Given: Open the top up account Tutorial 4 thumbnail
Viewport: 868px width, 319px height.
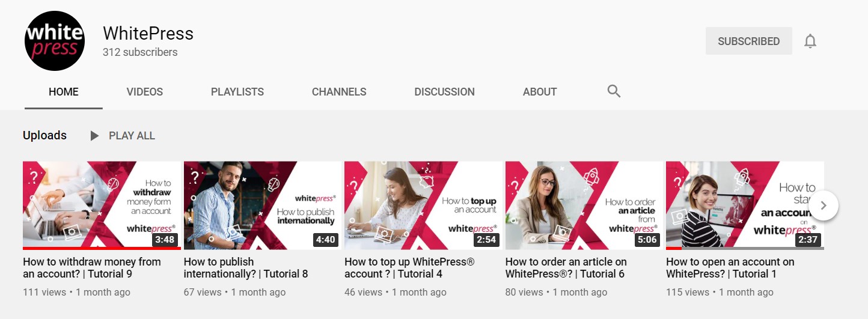Looking at the screenshot, I should tap(423, 205).
